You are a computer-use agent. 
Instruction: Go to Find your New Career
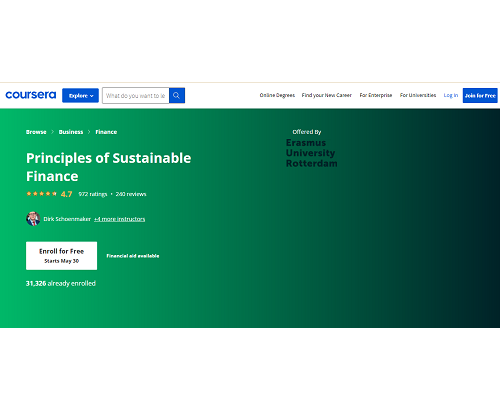327,95
